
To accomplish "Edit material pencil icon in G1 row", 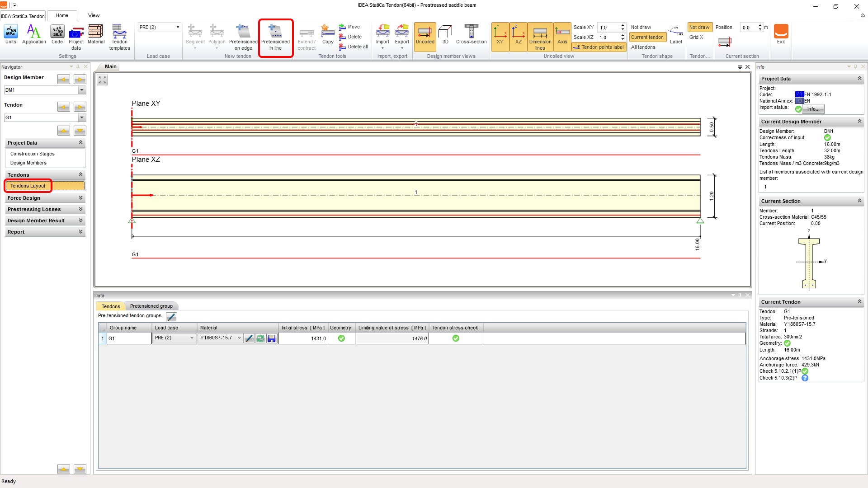I will [249, 338].
